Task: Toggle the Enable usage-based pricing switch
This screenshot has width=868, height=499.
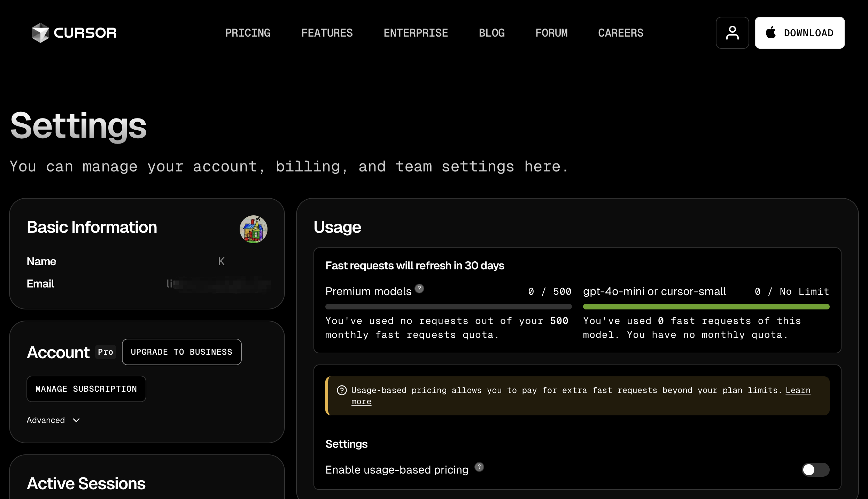Action: [815, 470]
